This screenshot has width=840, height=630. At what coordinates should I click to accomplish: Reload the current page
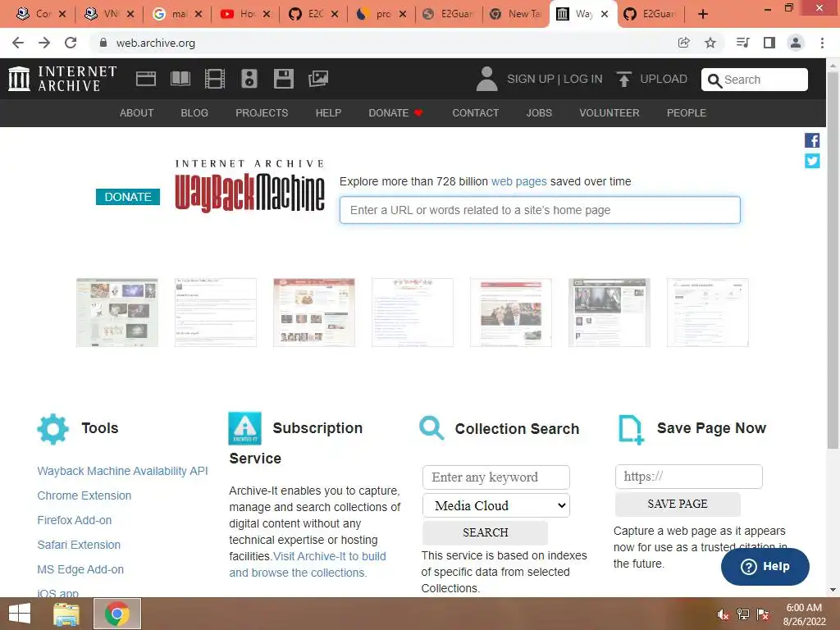click(71, 43)
